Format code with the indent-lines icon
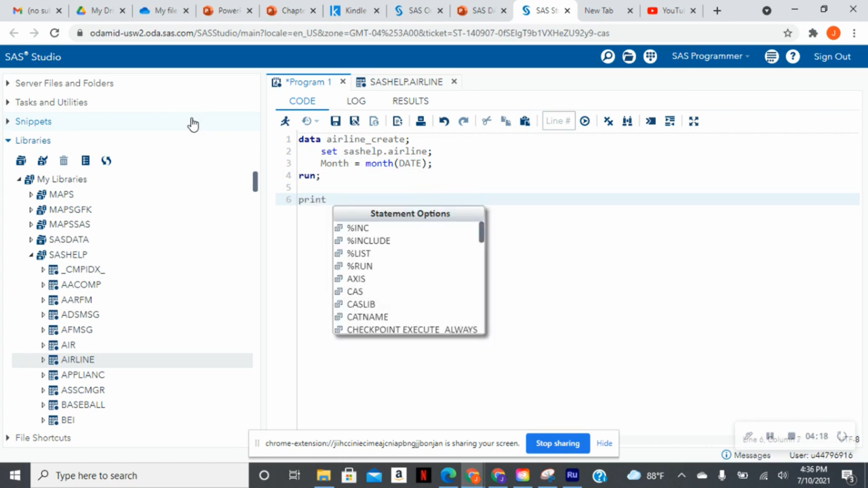 (x=670, y=121)
